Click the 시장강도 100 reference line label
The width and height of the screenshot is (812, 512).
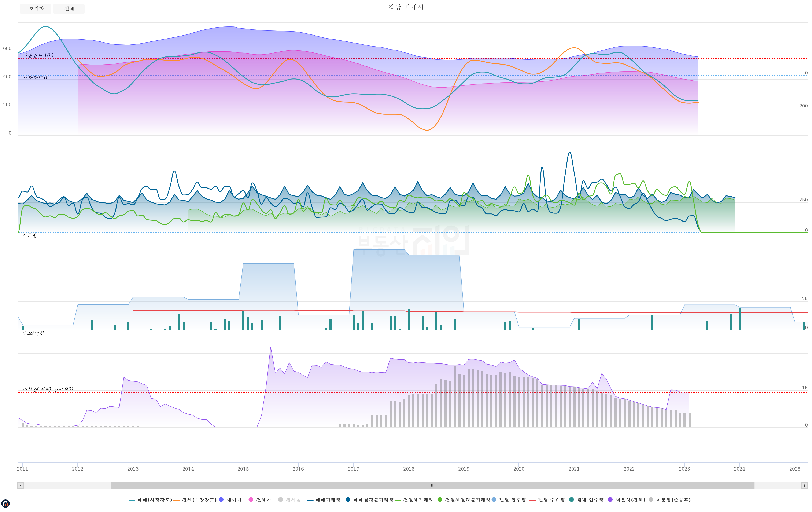pyautogui.click(x=38, y=55)
